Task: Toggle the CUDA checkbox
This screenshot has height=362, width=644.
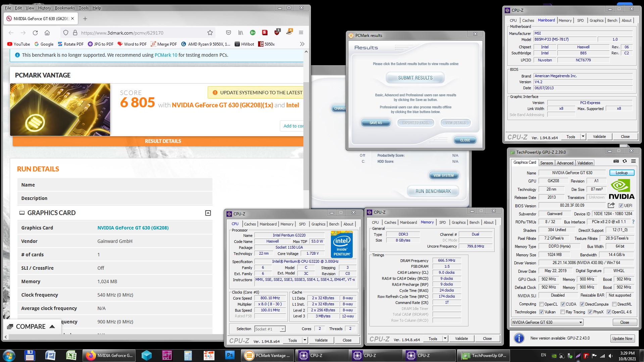Action: (563, 304)
